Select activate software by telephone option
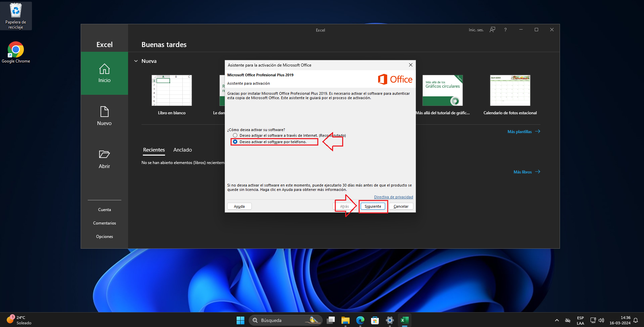This screenshot has height=327, width=644. click(x=235, y=142)
